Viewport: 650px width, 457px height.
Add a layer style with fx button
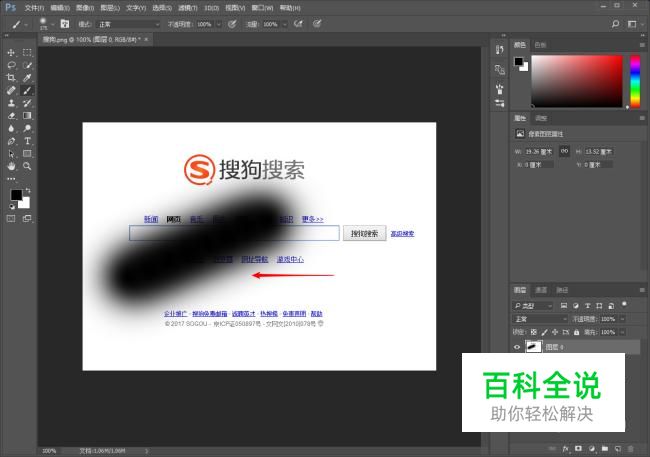pos(565,448)
